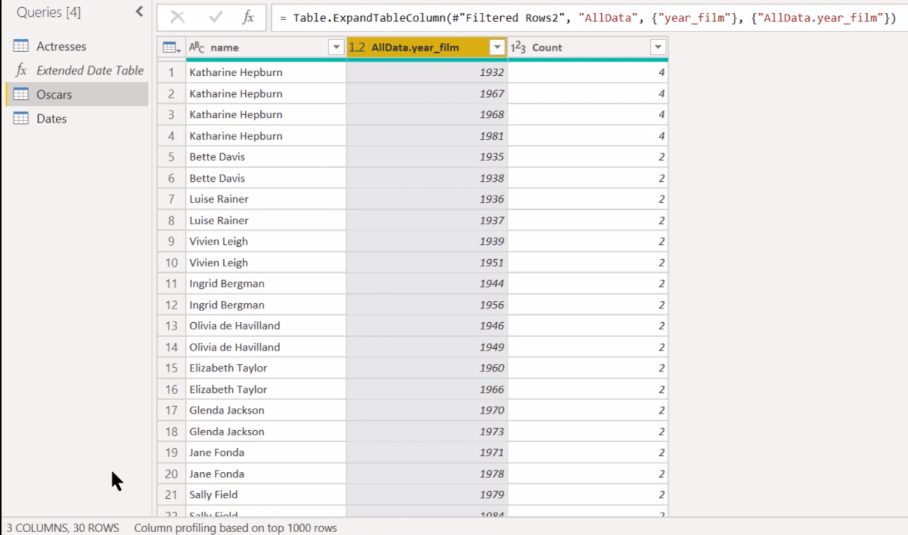The width and height of the screenshot is (908, 535).
Task: Select the name column header
Action: [266, 47]
